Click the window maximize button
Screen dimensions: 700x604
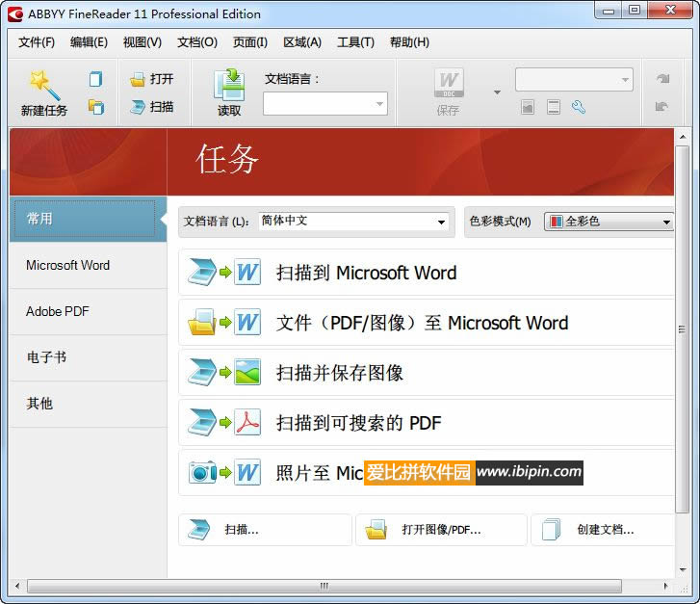[635, 10]
